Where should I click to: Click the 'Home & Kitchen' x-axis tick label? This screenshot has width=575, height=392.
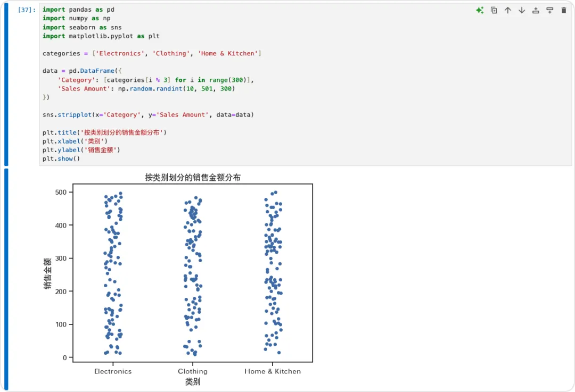coord(273,371)
